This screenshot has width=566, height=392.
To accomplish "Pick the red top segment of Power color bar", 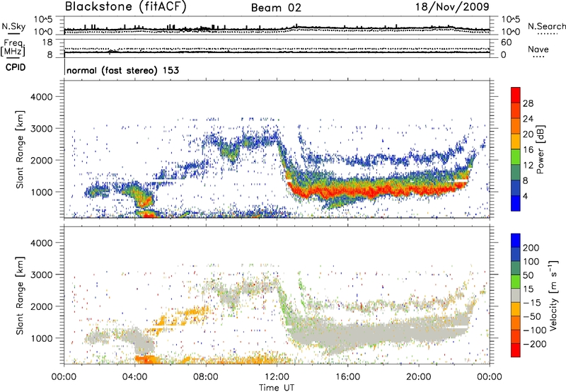I will point(516,95).
